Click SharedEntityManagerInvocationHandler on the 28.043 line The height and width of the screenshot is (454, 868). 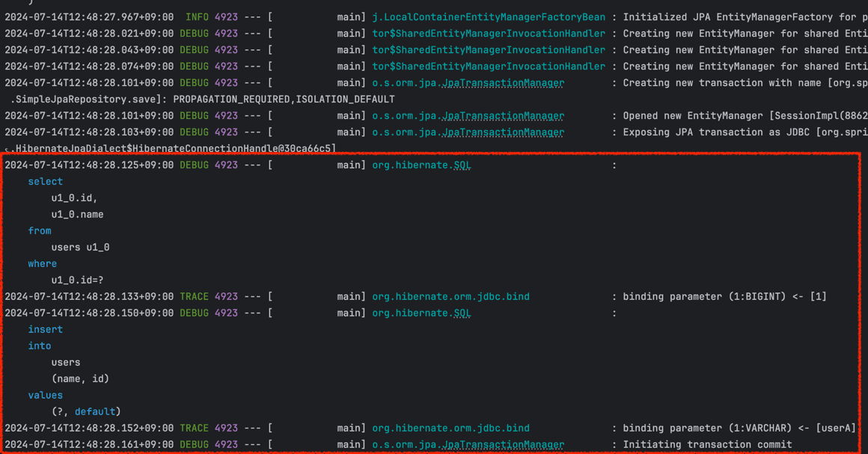pos(489,50)
